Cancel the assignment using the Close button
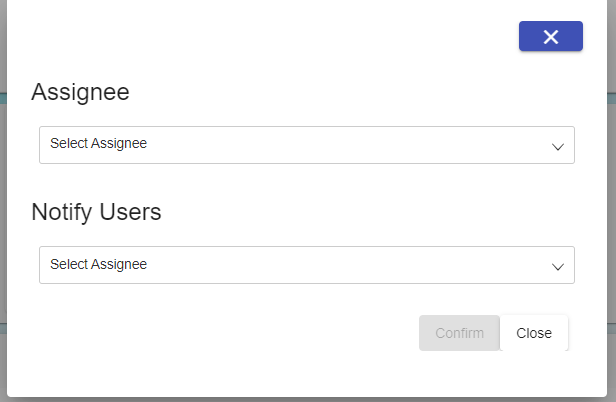The image size is (616, 402). tap(534, 333)
